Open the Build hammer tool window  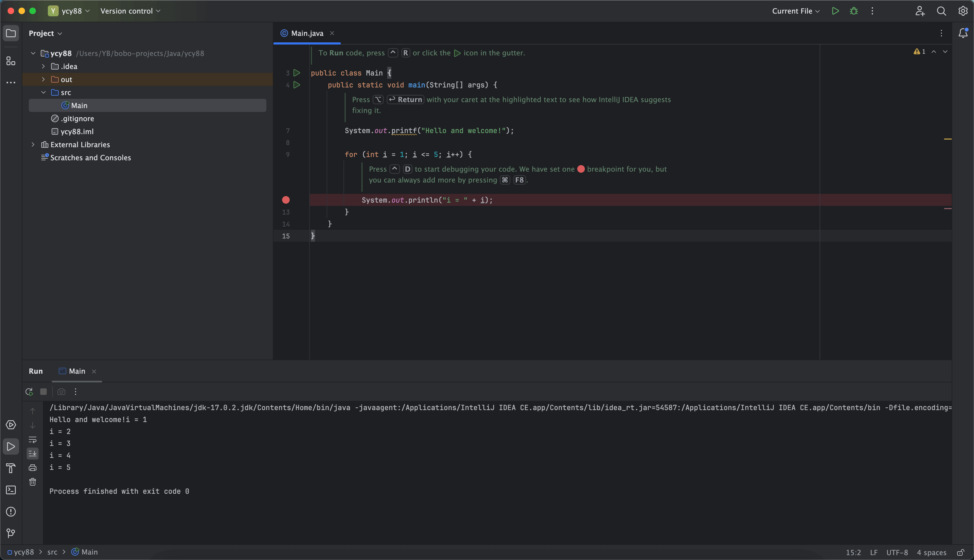(11, 468)
